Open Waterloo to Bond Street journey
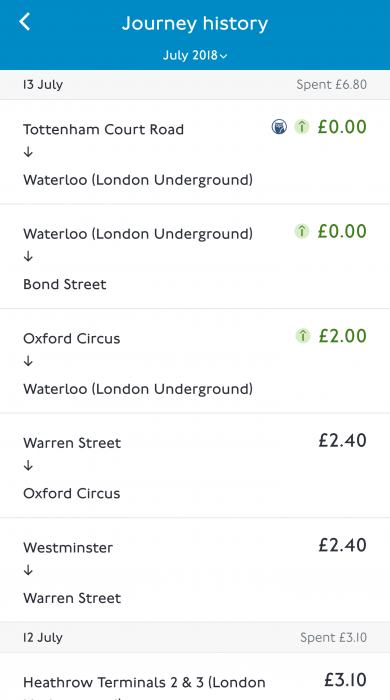 point(195,257)
